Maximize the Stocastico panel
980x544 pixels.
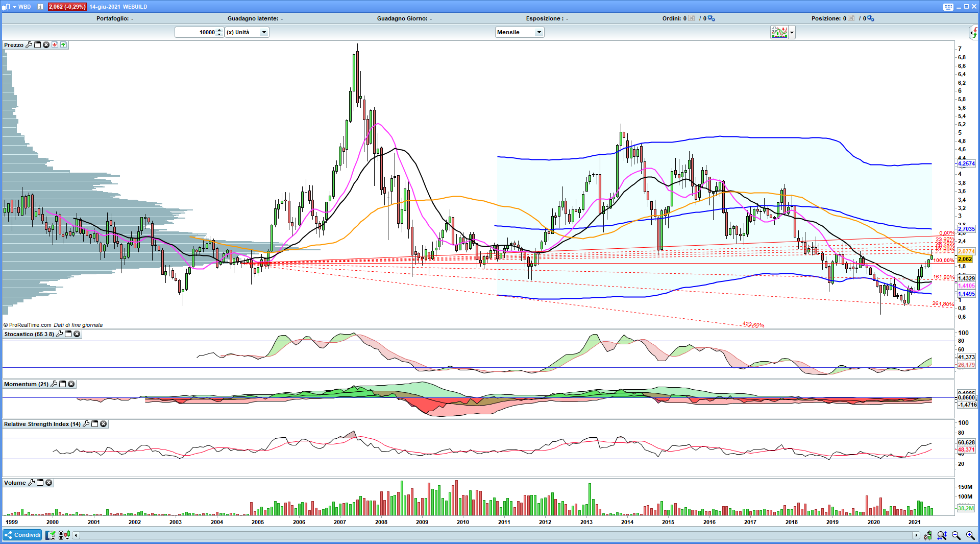pos(68,334)
